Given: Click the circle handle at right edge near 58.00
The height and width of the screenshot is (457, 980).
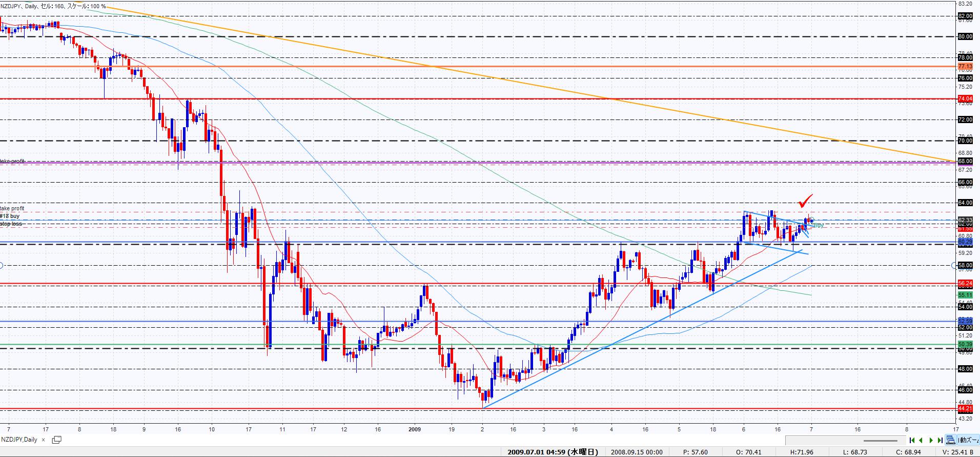Looking at the screenshot, I should [954, 265].
